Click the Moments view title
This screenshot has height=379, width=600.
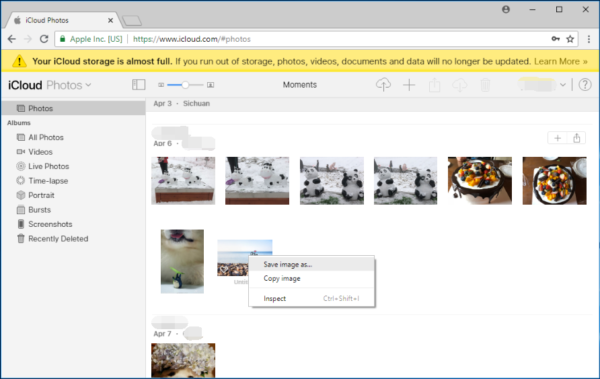(x=300, y=85)
